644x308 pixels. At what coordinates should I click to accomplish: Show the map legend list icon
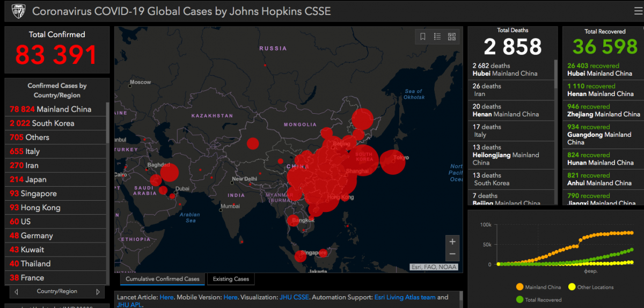pos(437,36)
